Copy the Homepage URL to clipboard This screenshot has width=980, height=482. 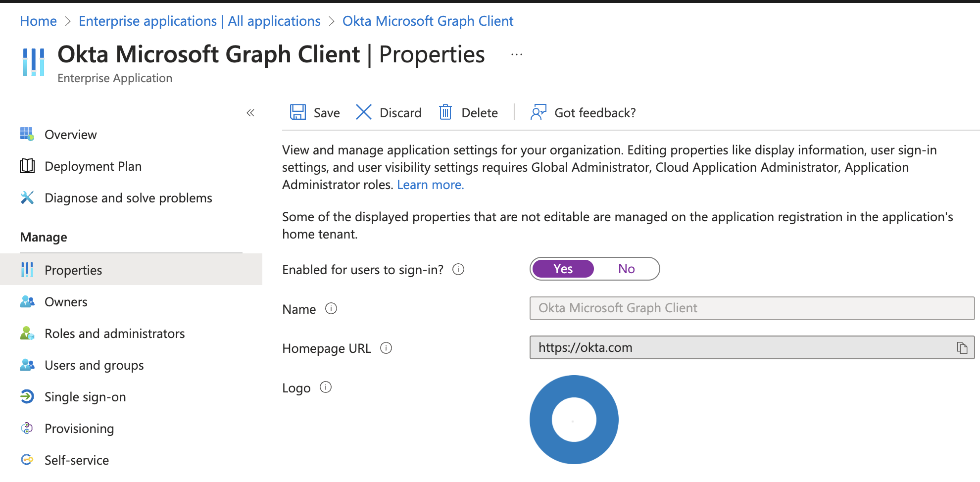(x=962, y=348)
